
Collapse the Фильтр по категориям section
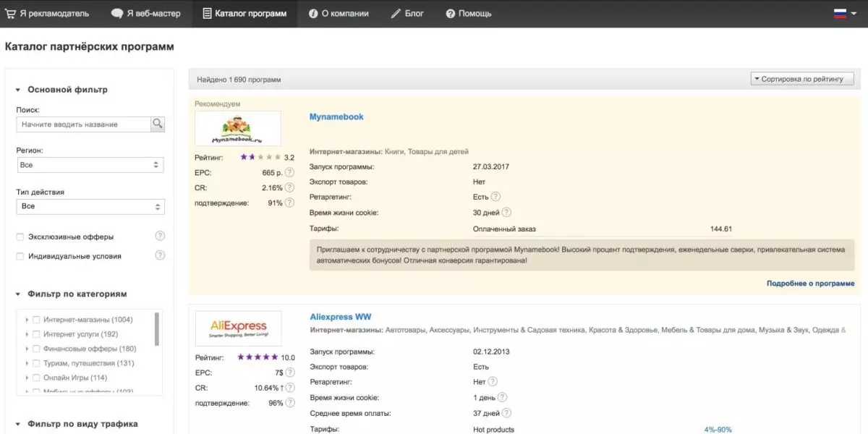pos(17,294)
